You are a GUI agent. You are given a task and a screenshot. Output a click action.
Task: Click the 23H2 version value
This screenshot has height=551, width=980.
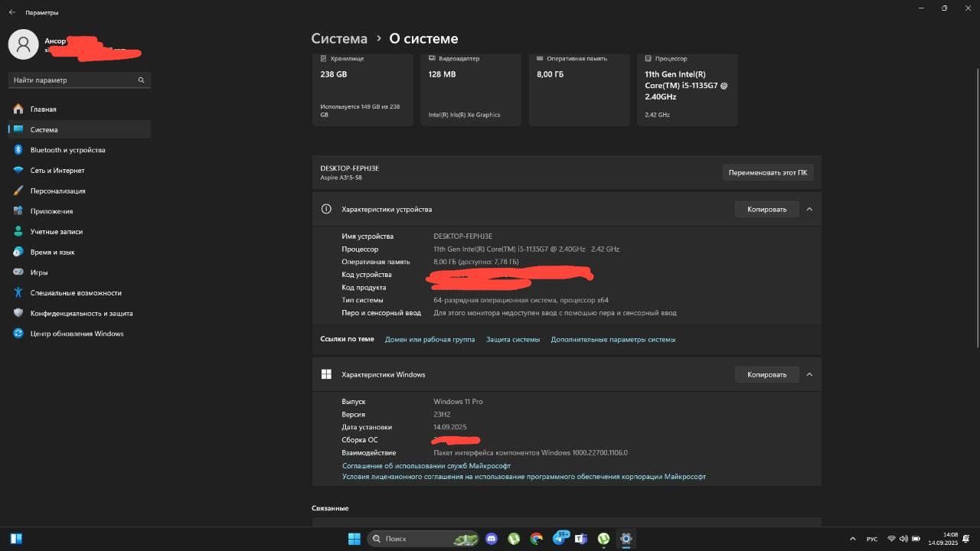(442, 414)
